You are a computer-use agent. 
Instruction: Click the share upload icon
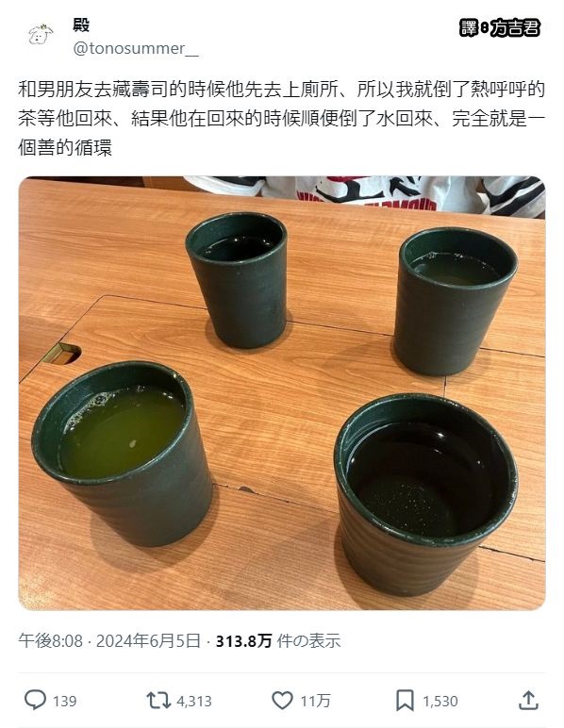point(528,700)
